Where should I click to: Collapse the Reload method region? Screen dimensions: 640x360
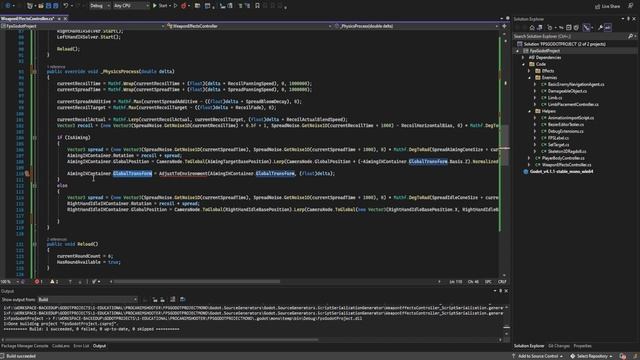click(34, 244)
